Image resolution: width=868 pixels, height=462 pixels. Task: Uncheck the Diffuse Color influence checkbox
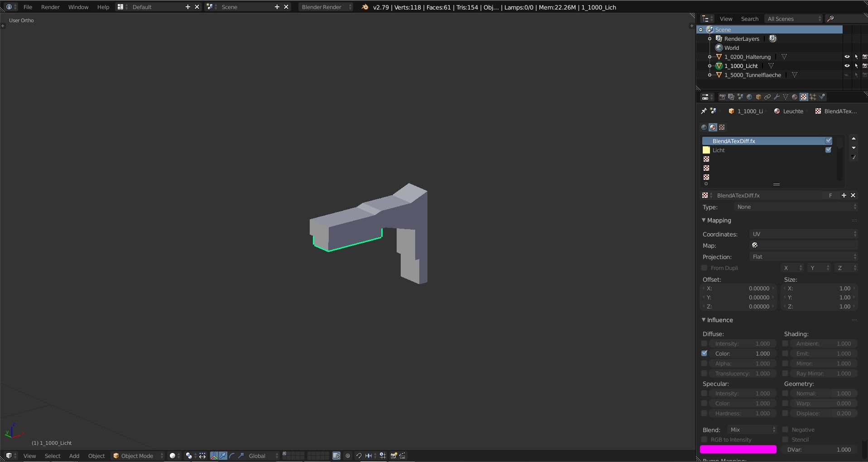pyautogui.click(x=704, y=353)
